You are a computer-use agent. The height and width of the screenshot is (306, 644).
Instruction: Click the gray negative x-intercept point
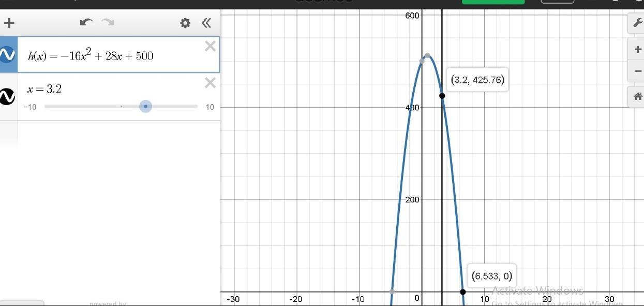392,292
